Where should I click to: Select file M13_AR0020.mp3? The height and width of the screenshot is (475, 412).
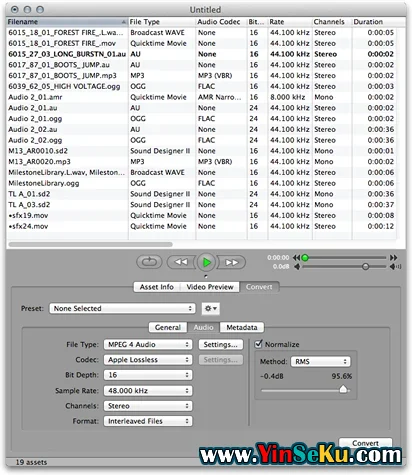[x=39, y=162]
